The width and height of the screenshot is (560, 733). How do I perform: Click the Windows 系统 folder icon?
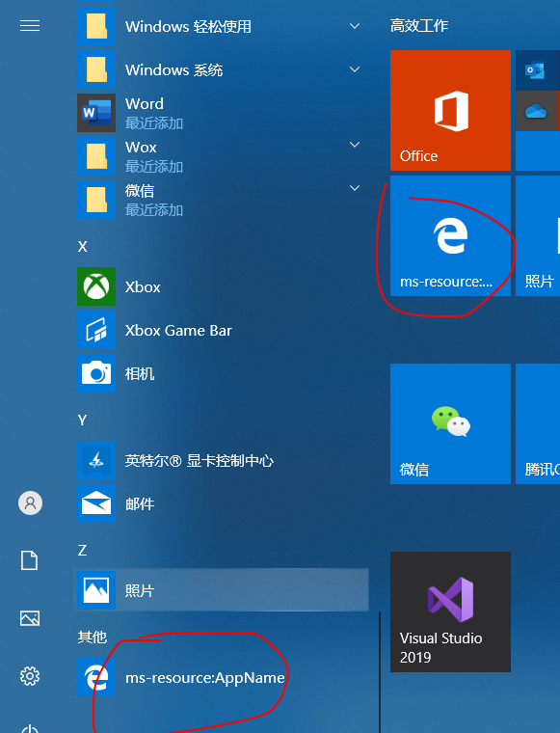coord(96,69)
